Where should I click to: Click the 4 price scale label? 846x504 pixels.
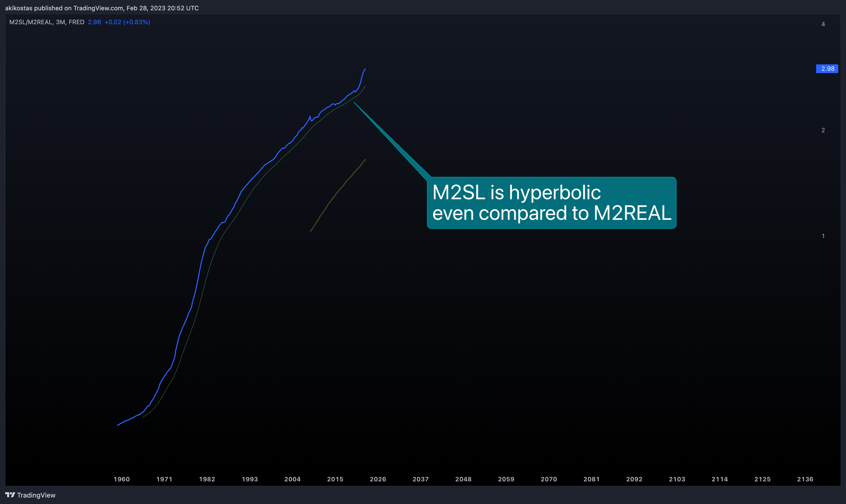click(x=823, y=24)
